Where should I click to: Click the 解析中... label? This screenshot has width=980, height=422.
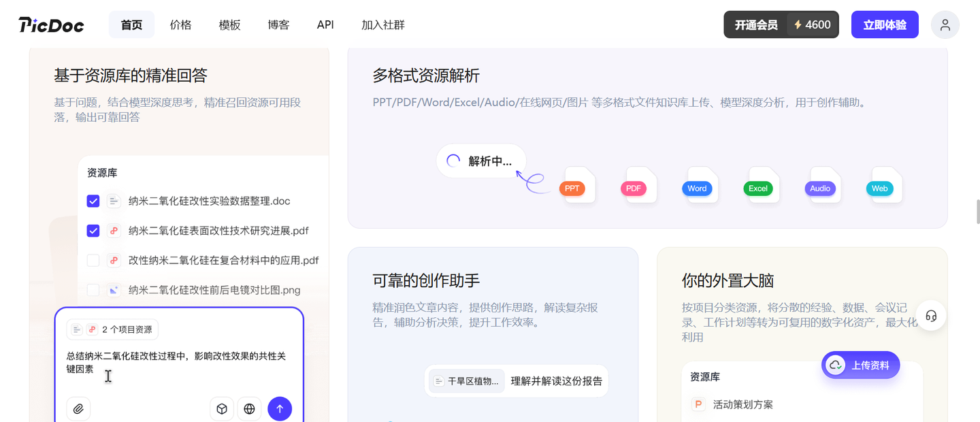pyautogui.click(x=489, y=161)
